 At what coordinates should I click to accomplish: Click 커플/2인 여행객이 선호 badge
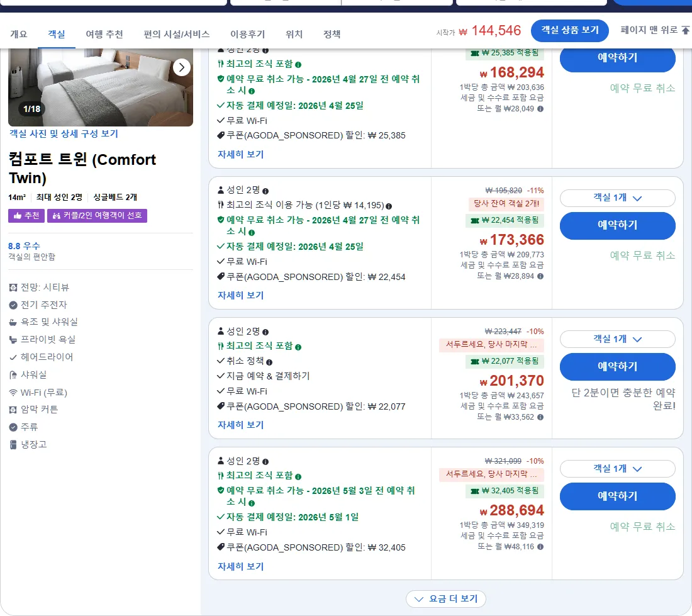(x=97, y=215)
